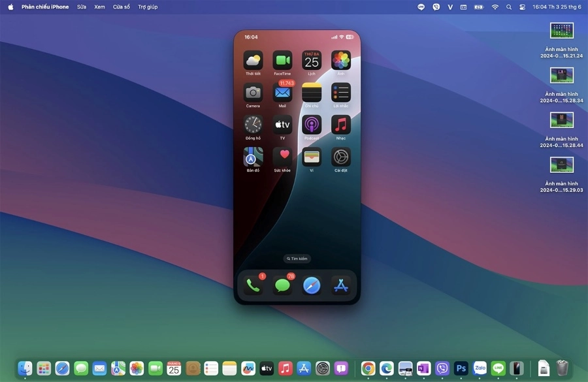588x382 pixels.
Task: Launch Photoshop from the macOS Dock
Action: coord(461,368)
